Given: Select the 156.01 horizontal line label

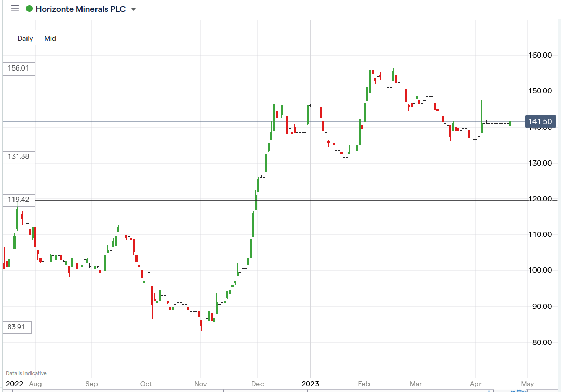Looking at the screenshot, I should coord(19,69).
